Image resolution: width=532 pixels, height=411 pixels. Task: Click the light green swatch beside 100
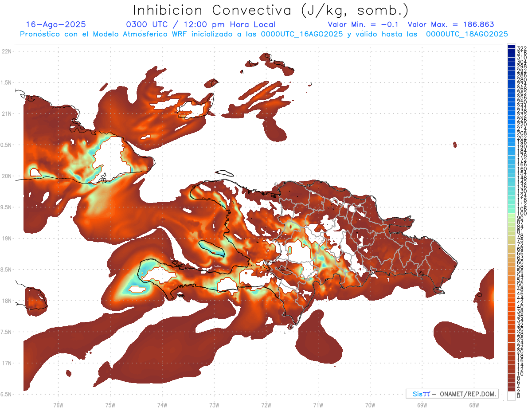511,216
